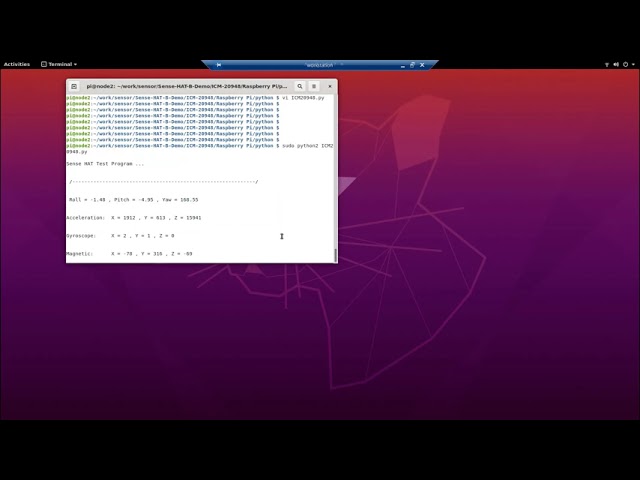
Task: Click the terminal vertical scrollbar
Action: (x=335, y=254)
